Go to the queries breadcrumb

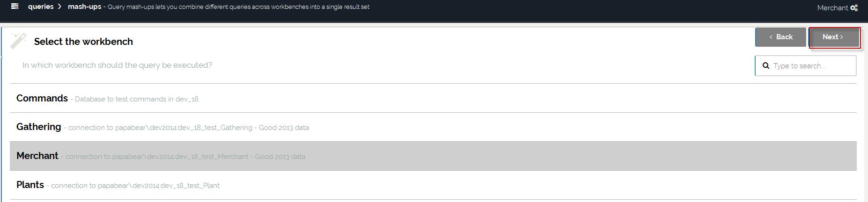tap(40, 7)
